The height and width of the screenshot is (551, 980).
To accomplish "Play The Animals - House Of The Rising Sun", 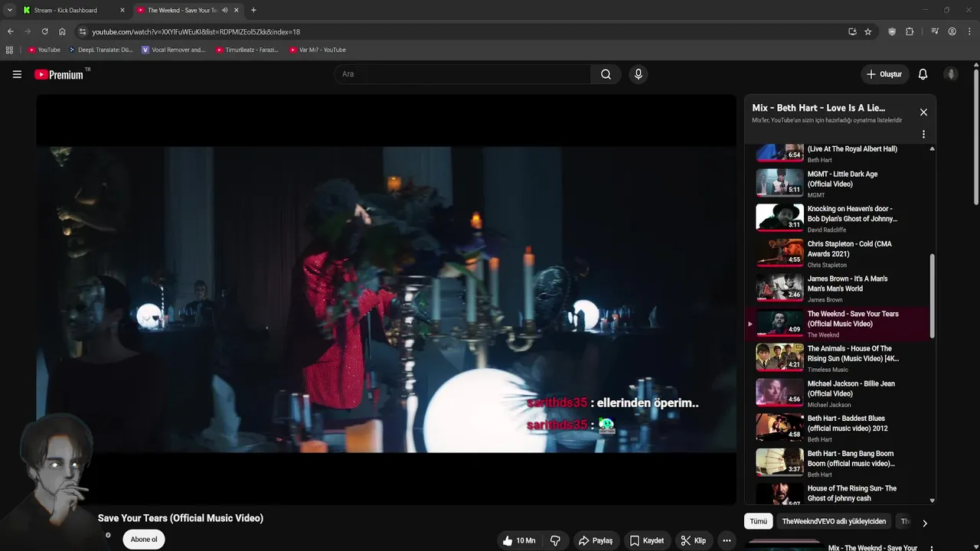I will (838, 359).
